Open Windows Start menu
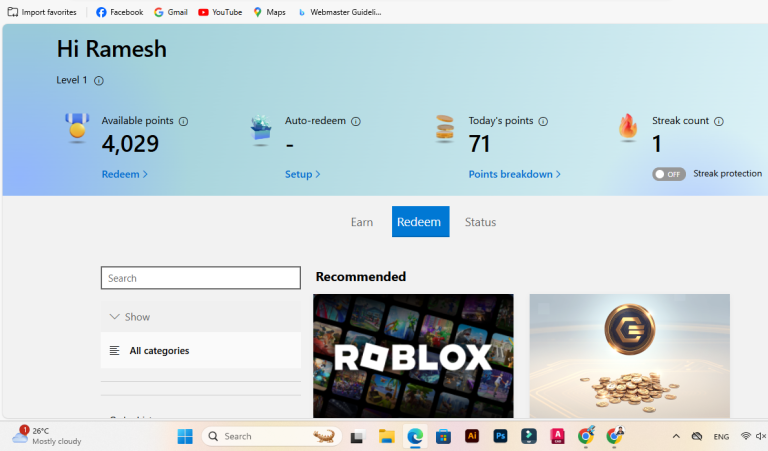 (x=185, y=436)
